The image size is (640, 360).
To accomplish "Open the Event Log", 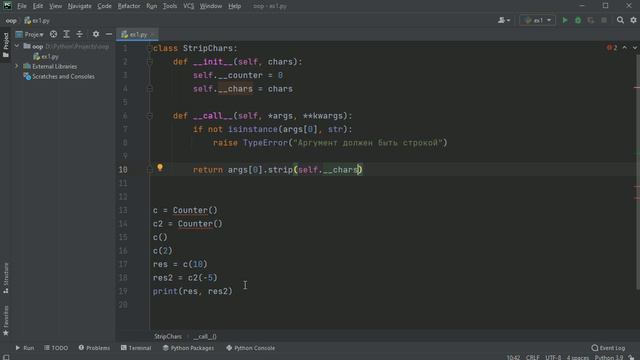I will click(608, 348).
